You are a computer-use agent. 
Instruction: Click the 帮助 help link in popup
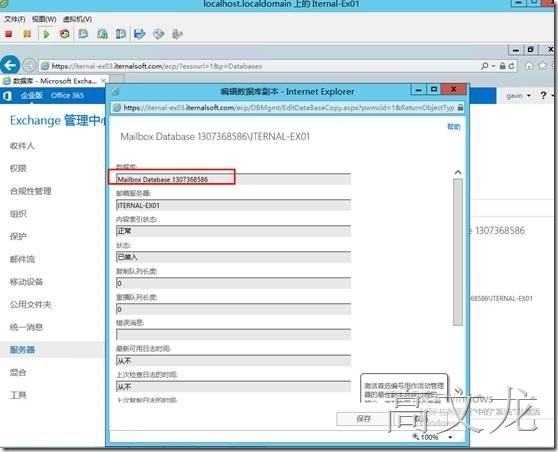[x=454, y=127]
